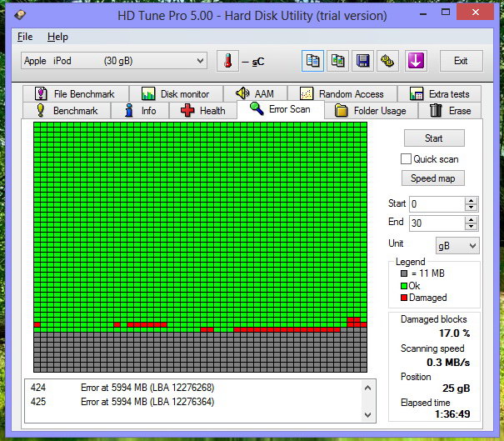Viewport: 504px width, 441px height.
Task: Click the End value input field
Action: [436, 223]
